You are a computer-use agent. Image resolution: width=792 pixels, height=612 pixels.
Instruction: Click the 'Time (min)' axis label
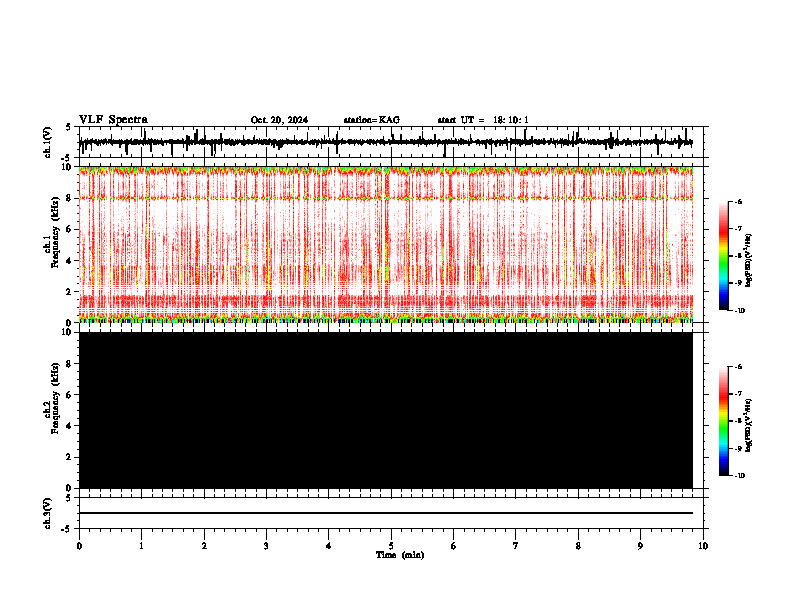click(x=400, y=555)
